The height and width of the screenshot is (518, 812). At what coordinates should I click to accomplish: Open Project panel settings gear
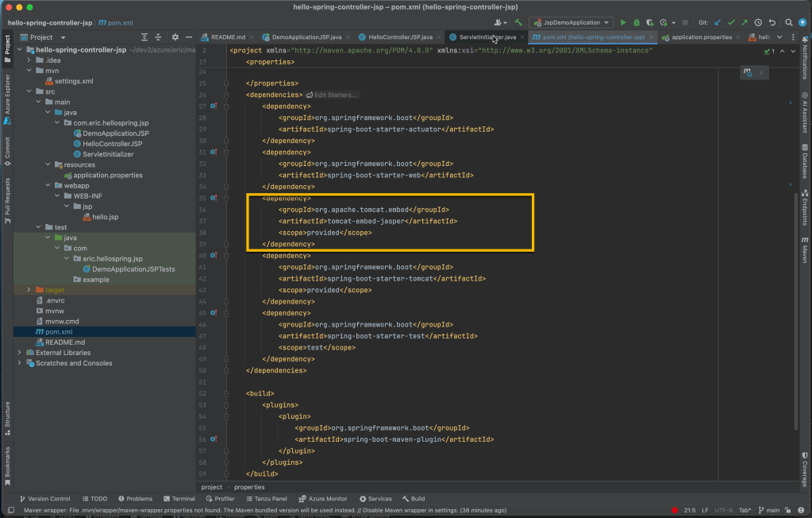pyautogui.click(x=175, y=37)
